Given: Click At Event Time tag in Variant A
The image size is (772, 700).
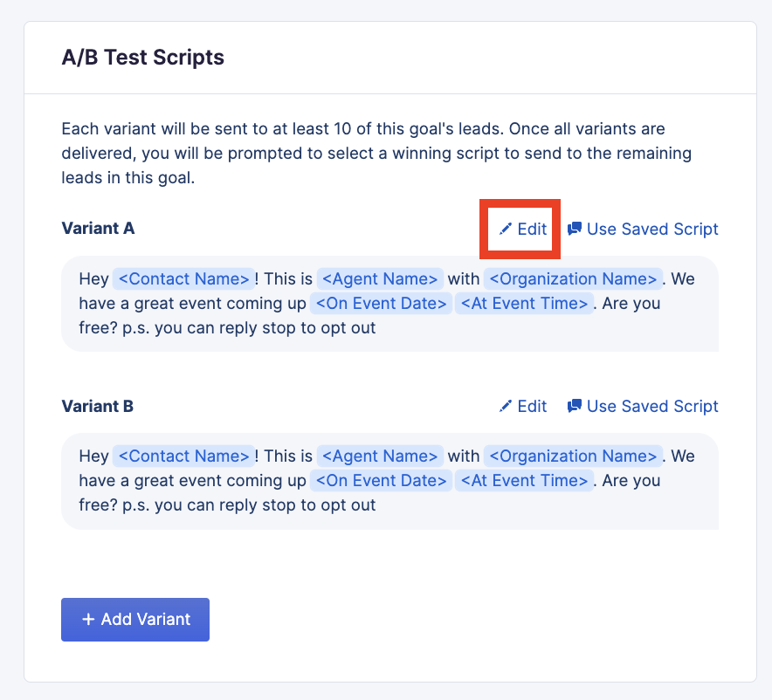Looking at the screenshot, I should point(524,304).
